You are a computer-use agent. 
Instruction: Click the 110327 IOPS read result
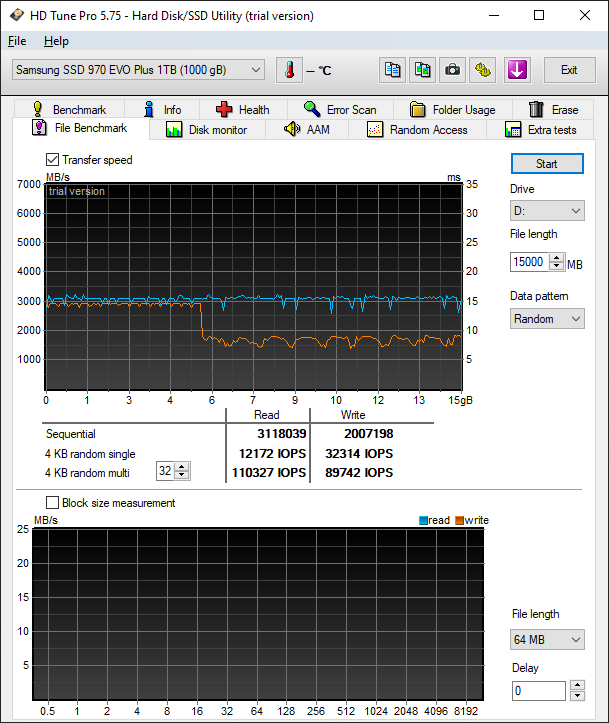[269, 473]
